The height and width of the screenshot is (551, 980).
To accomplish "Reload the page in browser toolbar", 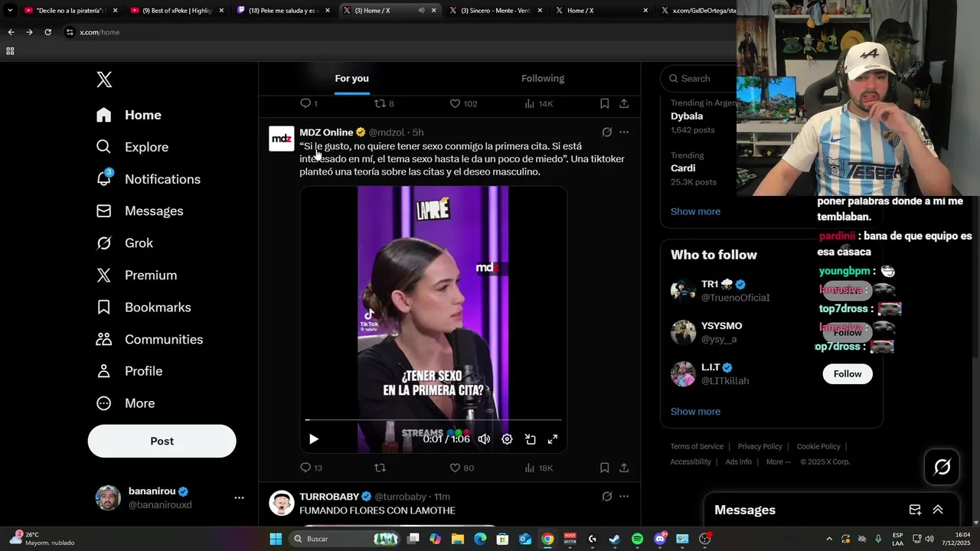I will point(47,32).
